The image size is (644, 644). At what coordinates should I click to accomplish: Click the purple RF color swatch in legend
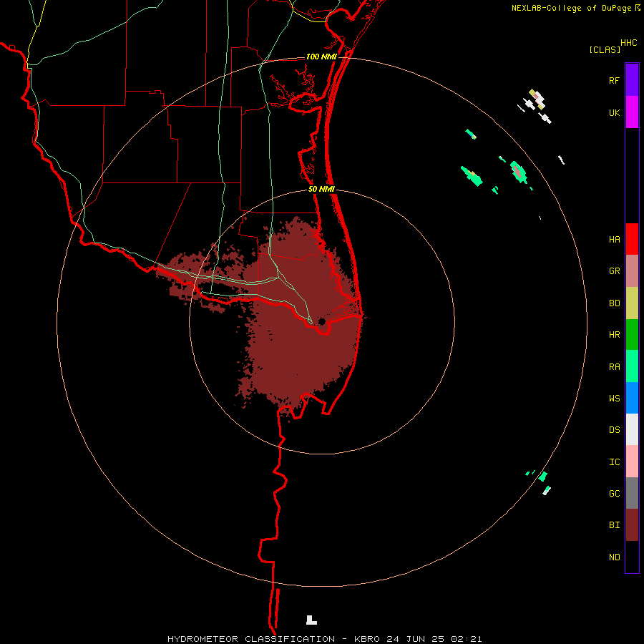click(x=632, y=80)
